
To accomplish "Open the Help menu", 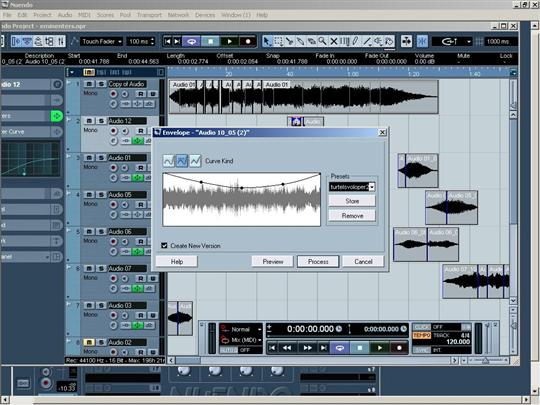I will tap(262, 15).
